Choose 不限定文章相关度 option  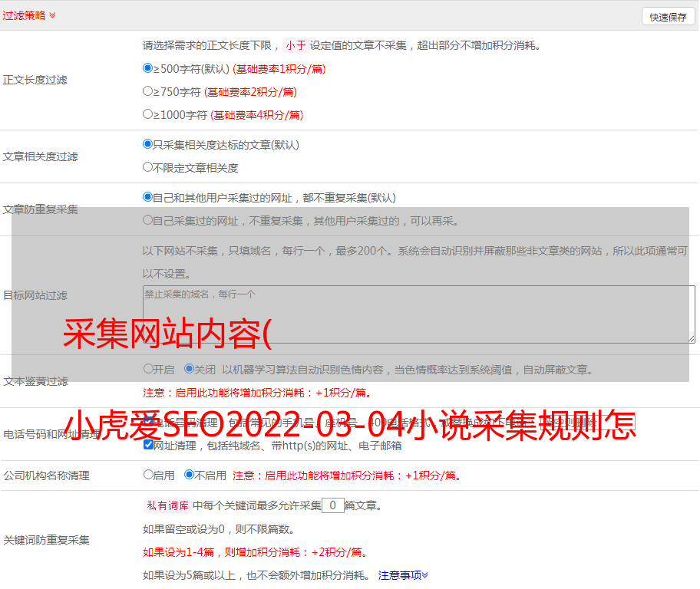pyautogui.click(x=147, y=167)
